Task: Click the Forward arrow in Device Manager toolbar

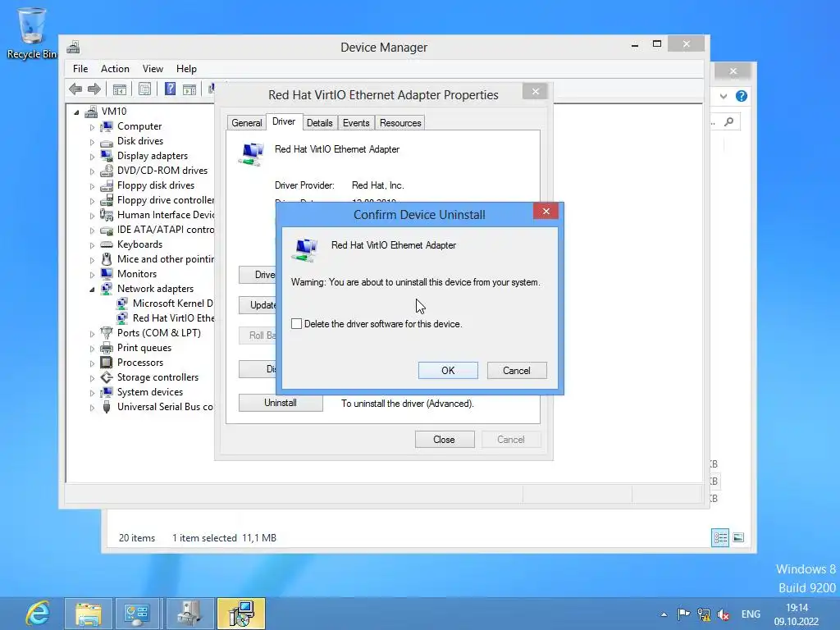Action: 94,89
